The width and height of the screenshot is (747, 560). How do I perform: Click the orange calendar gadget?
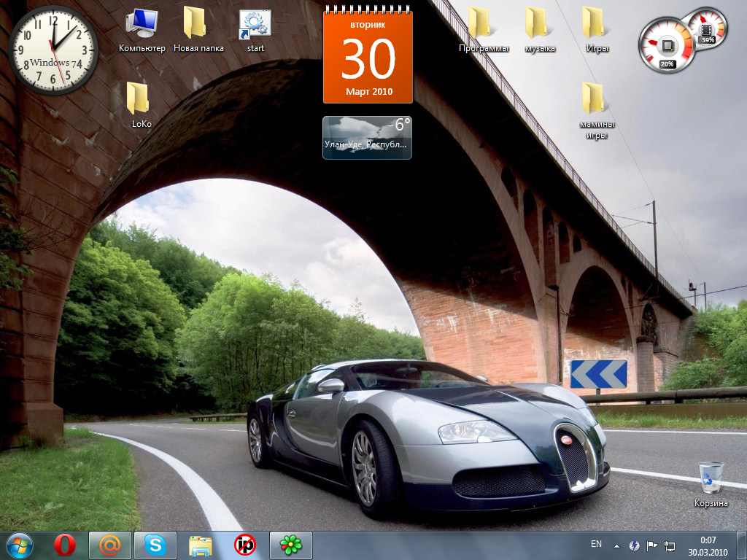[368, 58]
